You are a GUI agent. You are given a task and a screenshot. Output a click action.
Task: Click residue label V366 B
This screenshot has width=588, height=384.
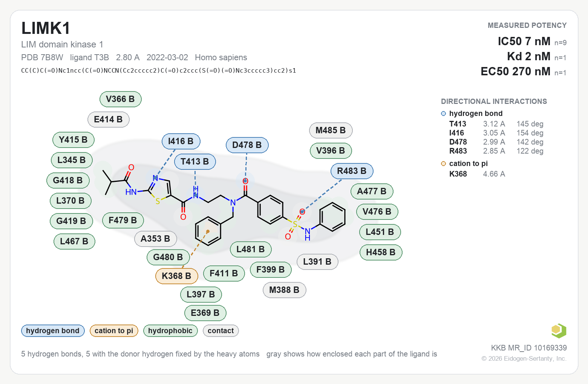120,99
